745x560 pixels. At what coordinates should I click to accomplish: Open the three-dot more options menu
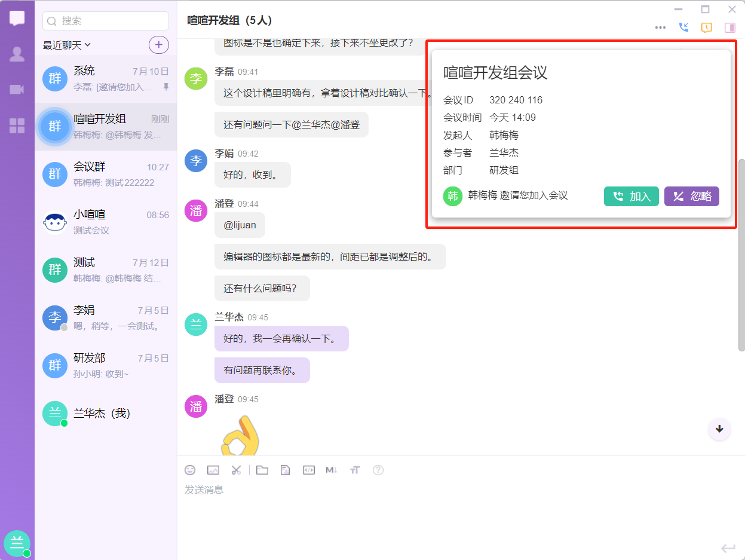click(660, 27)
